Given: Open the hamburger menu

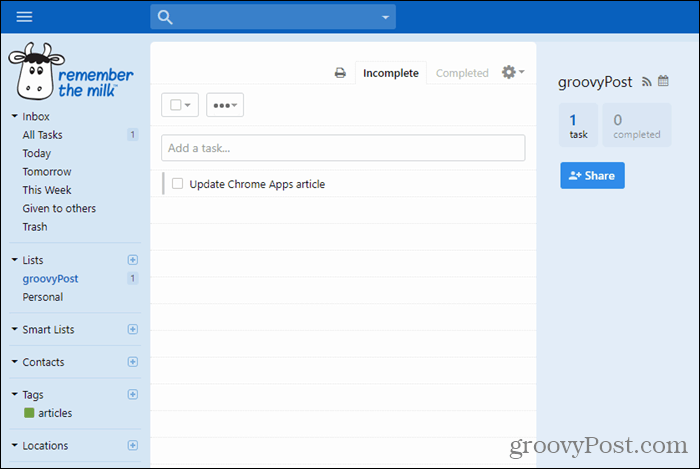Looking at the screenshot, I should [x=24, y=17].
